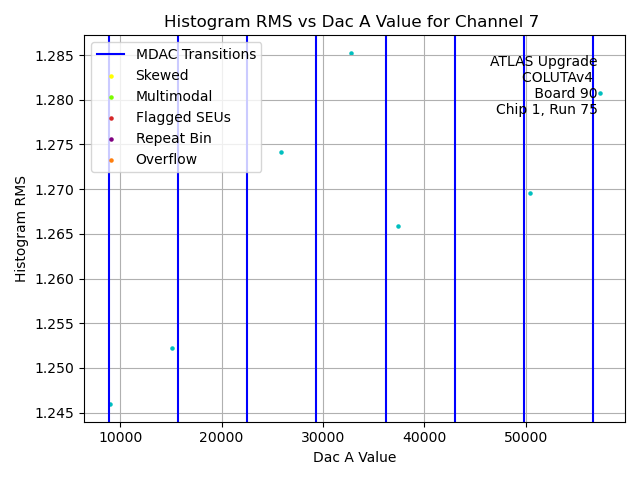Click the lowest data point near 1.245
The height and width of the screenshot is (480, 640).
tap(110, 405)
